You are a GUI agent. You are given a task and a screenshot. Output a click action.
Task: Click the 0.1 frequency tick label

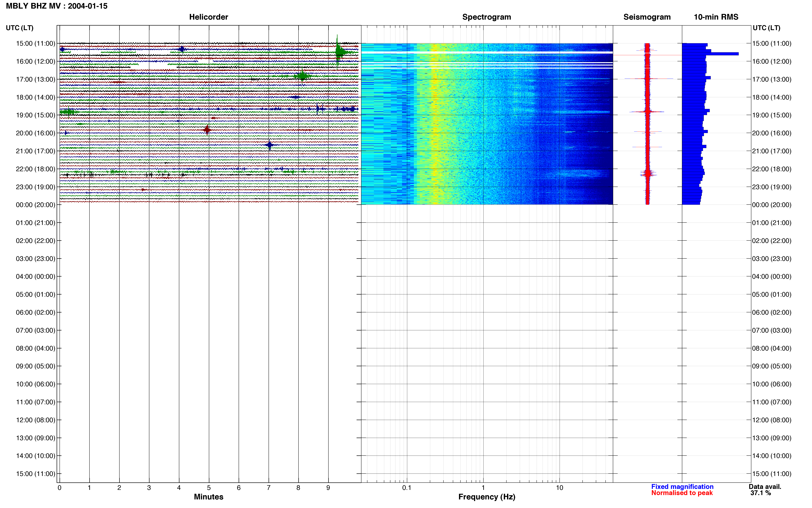(407, 487)
